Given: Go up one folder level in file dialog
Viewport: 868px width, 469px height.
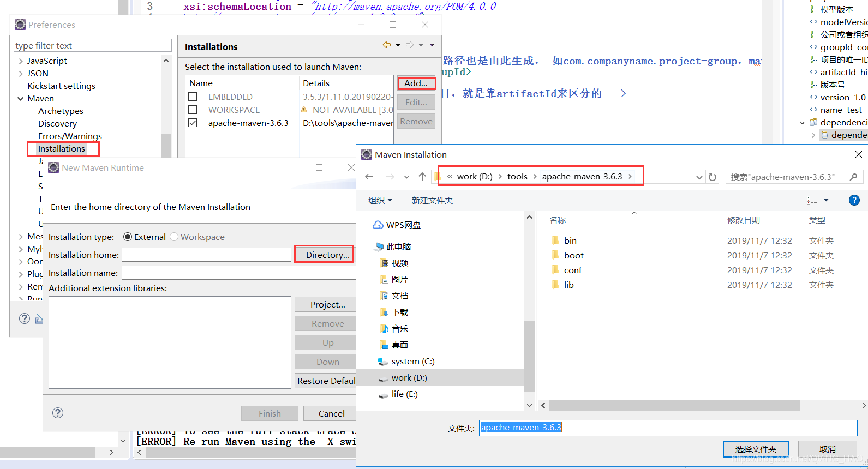Looking at the screenshot, I should click(x=422, y=177).
